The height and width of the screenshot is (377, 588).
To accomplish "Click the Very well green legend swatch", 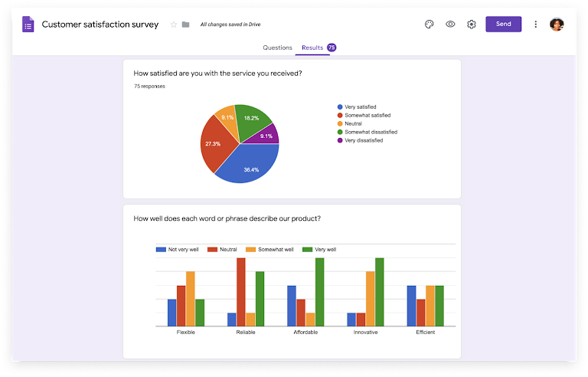I will (x=307, y=250).
